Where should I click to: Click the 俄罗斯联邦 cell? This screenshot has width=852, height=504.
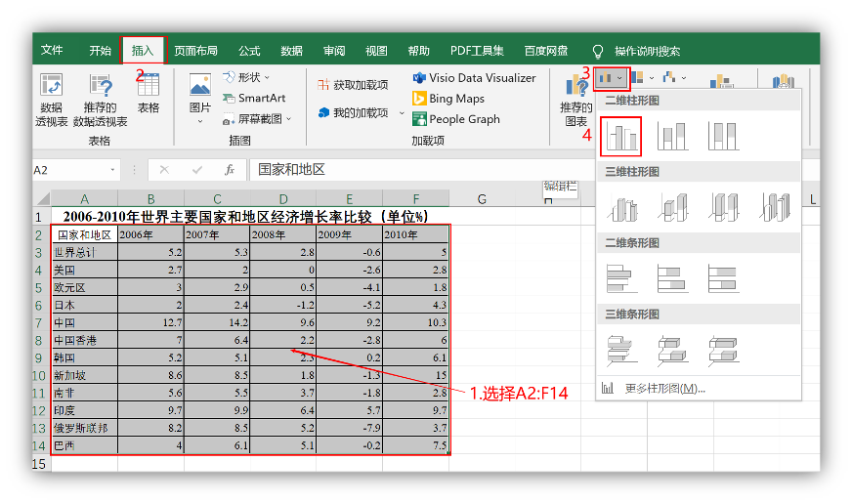click(85, 428)
